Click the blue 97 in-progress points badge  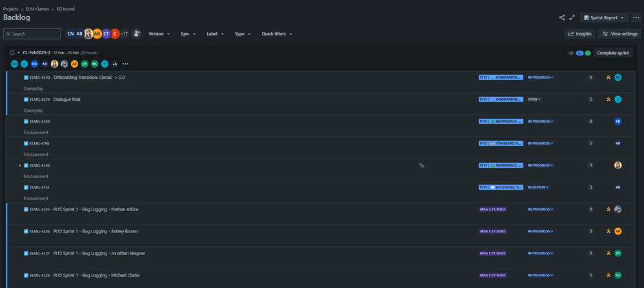(580, 53)
